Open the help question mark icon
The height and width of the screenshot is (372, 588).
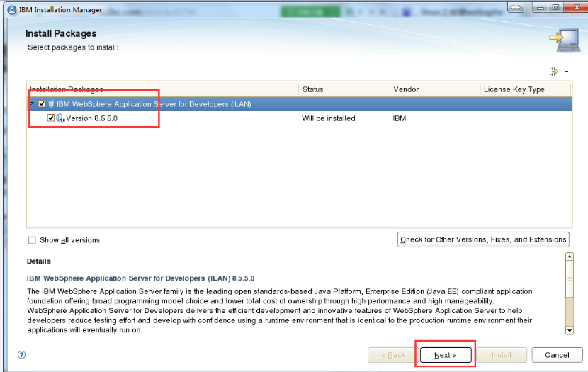(22, 355)
